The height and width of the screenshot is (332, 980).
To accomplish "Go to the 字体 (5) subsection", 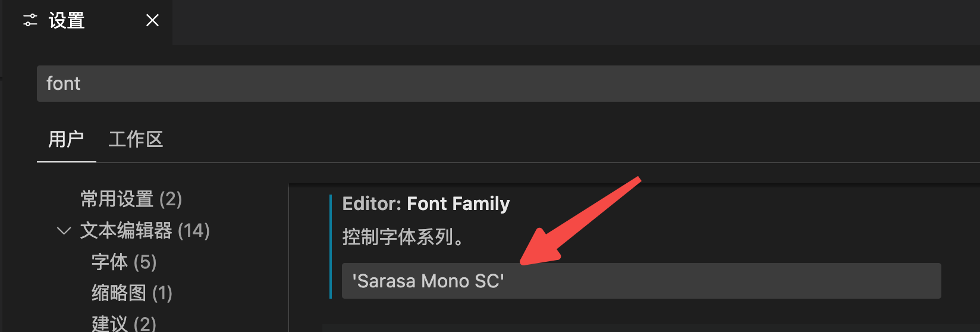I will 124,262.
